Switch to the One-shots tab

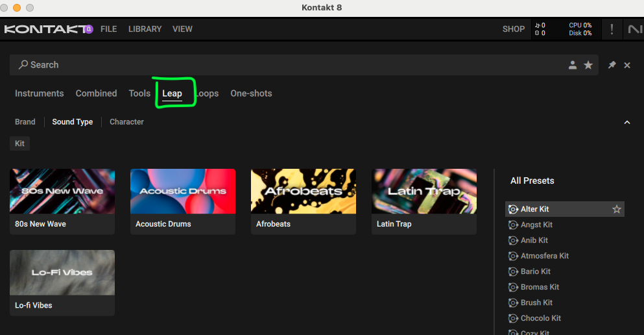pyautogui.click(x=251, y=93)
